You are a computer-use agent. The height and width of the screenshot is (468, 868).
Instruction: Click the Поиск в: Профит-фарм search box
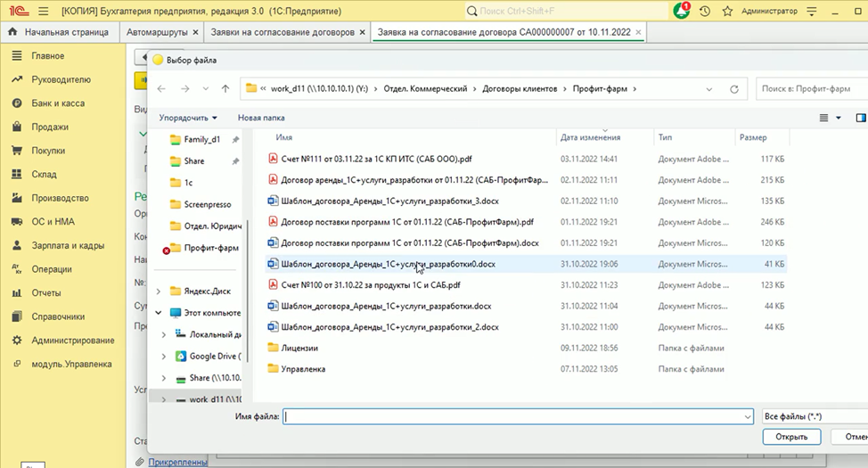click(x=812, y=88)
